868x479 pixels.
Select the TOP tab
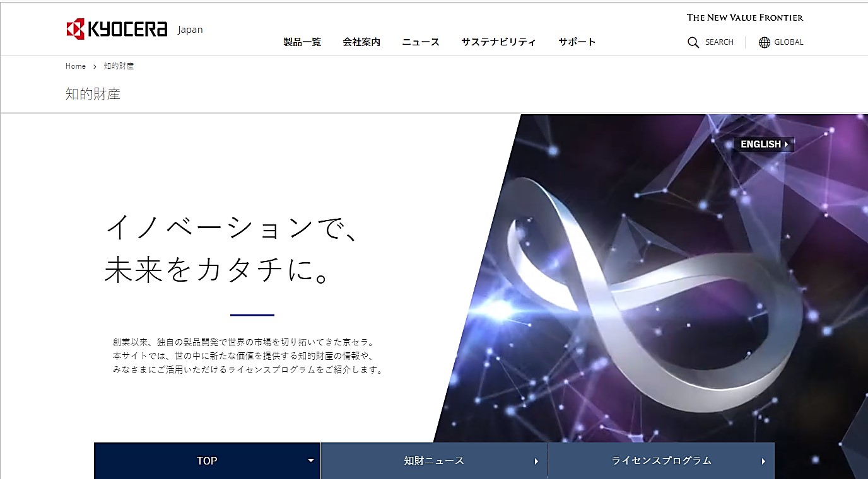[207, 461]
